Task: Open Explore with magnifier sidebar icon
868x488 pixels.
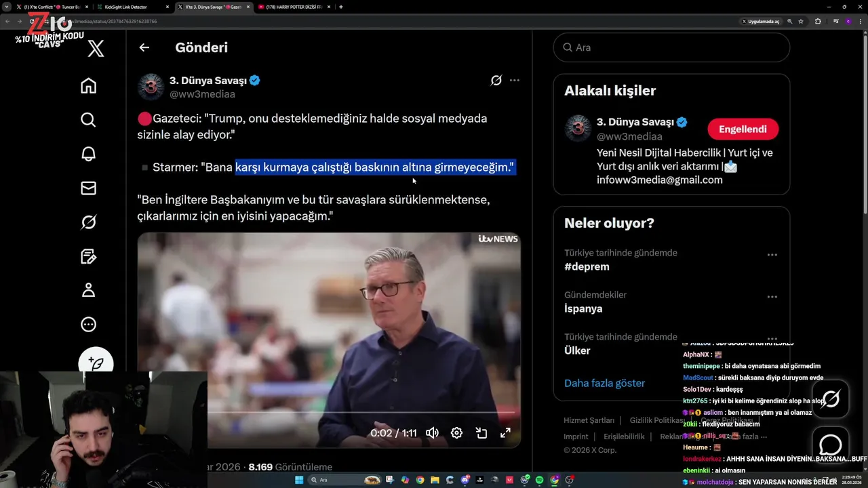Action: pyautogui.click(x=88, y=120)
